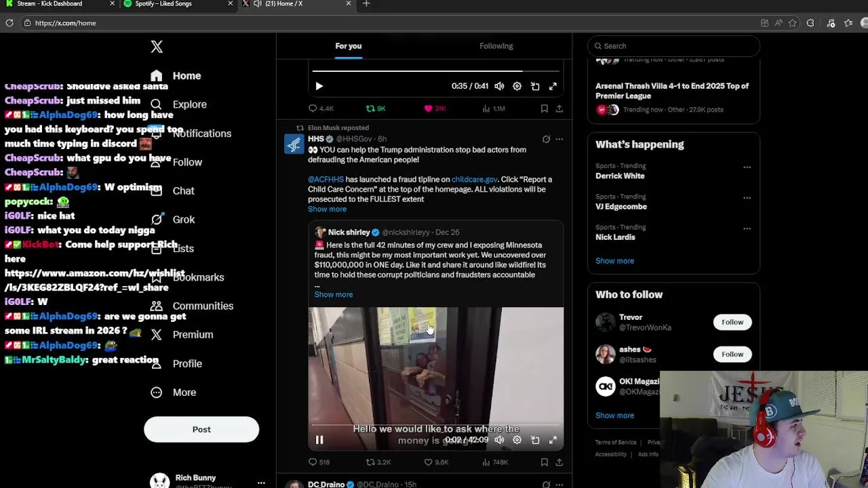Open settings on the Nick Shirley video
The image size is (868, 488).
(x=517, y=440)
